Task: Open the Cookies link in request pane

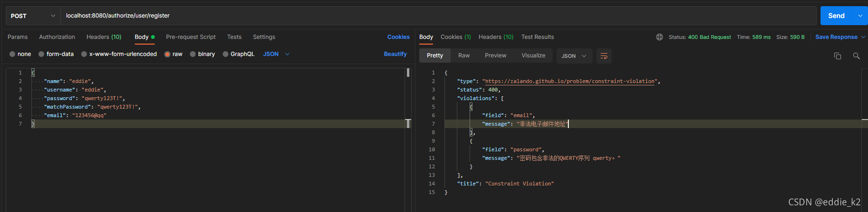Action: point(398,37)
